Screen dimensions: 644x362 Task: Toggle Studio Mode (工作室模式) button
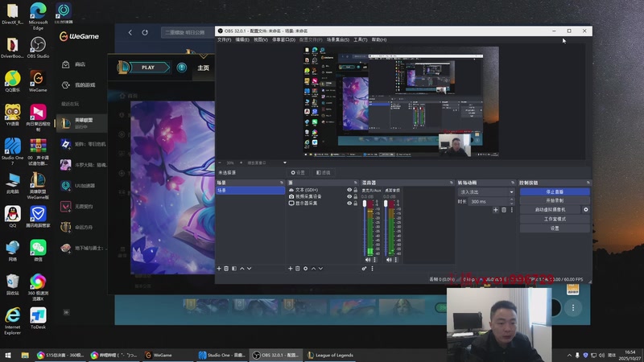555,219
